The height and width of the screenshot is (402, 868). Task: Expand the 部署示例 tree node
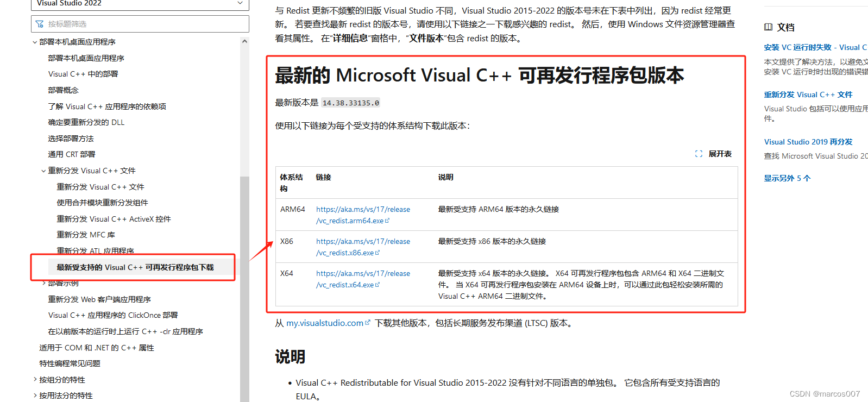coord(43,283)
